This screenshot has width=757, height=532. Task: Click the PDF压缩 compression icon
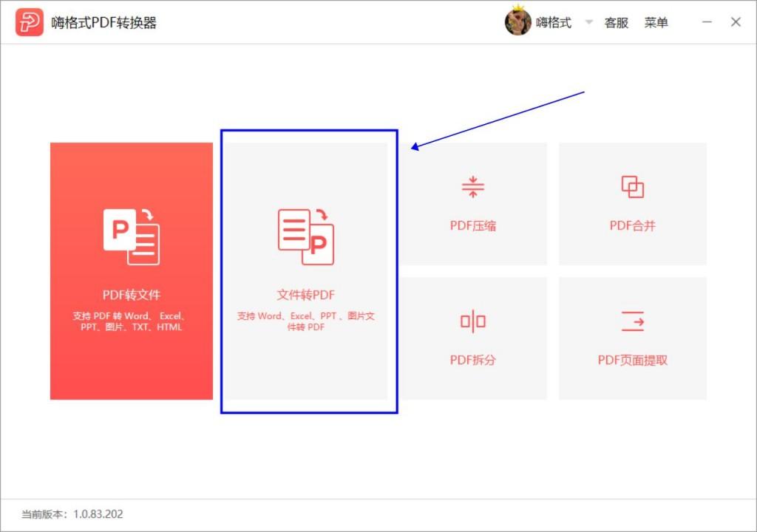point(473,186)
